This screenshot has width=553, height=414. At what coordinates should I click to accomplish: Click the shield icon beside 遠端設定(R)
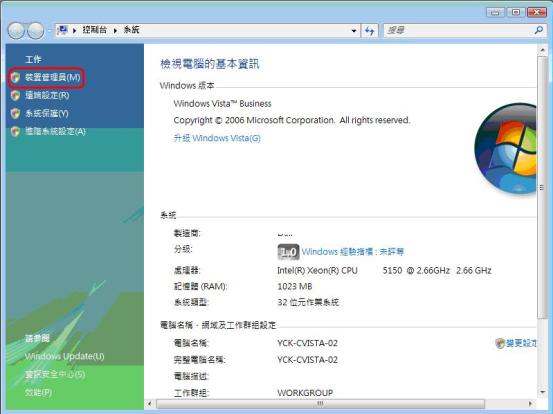[15, 95]
